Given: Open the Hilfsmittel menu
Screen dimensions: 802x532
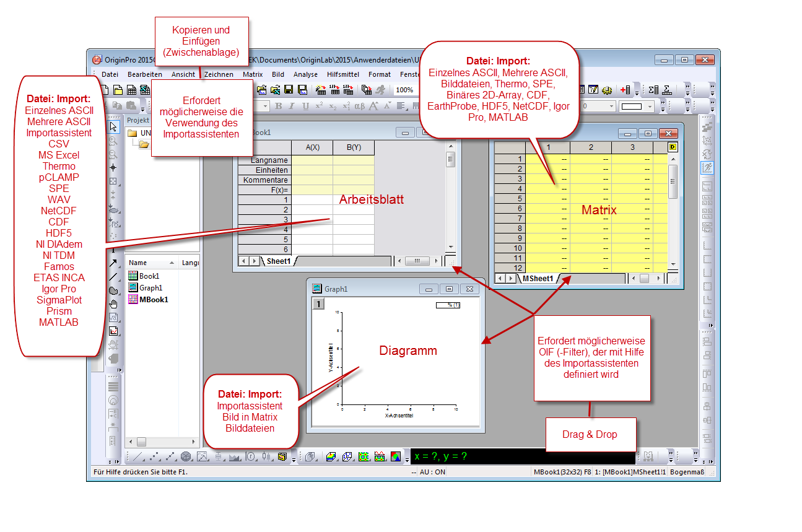Looking at the screenshot, I should [343, 74].
